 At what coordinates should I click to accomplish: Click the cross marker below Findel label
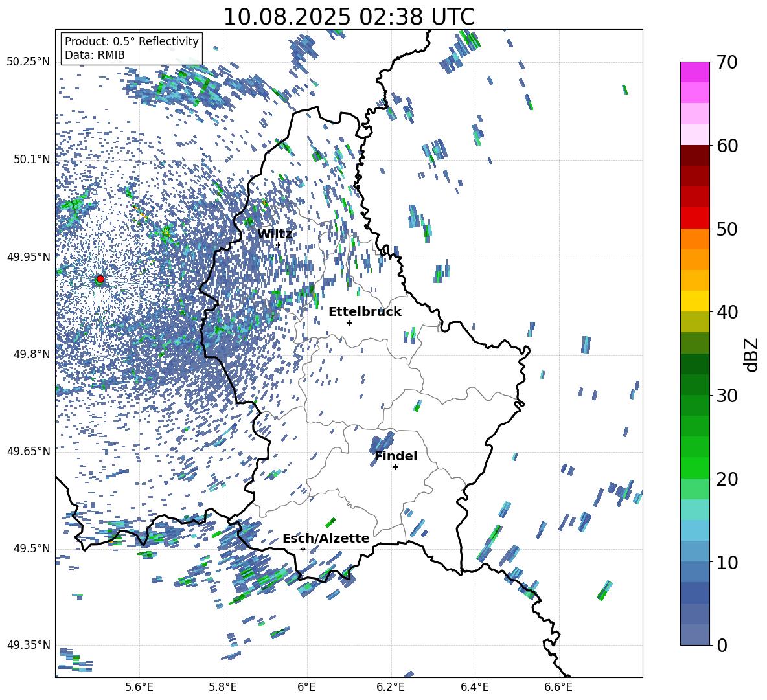(395, 468)
